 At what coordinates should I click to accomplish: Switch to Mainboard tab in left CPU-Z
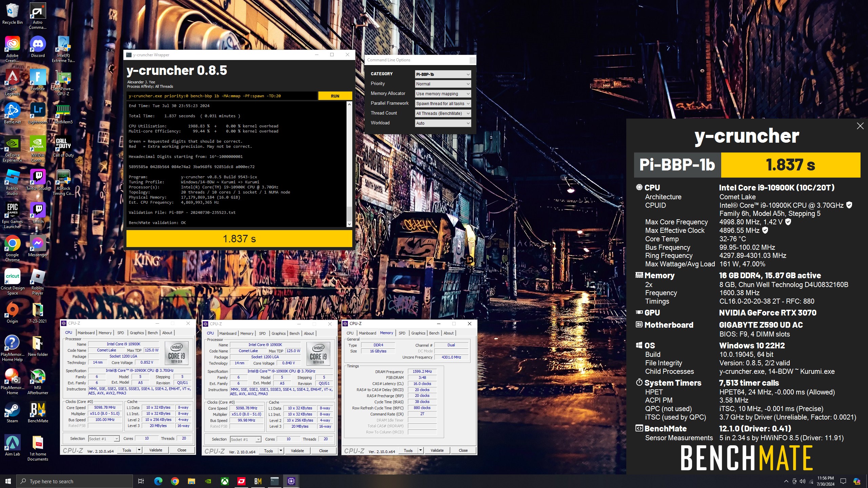tap(86, 333)
